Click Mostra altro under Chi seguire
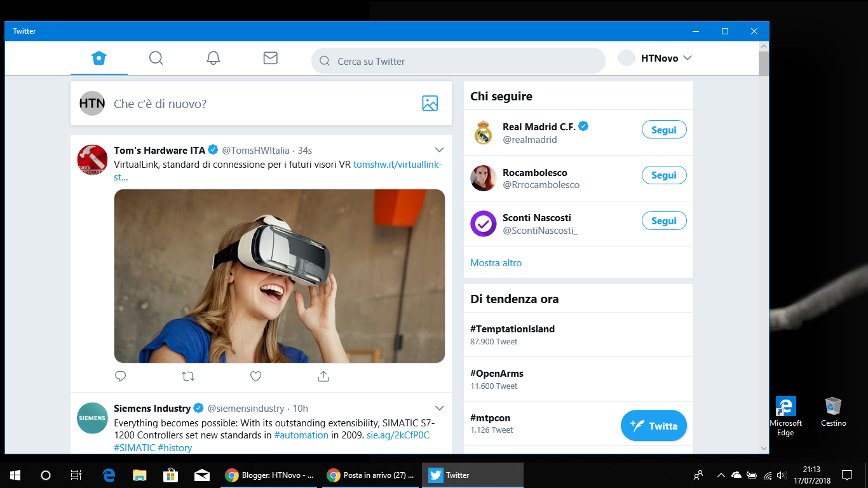The image size is (868, 488). coord(496,263)
